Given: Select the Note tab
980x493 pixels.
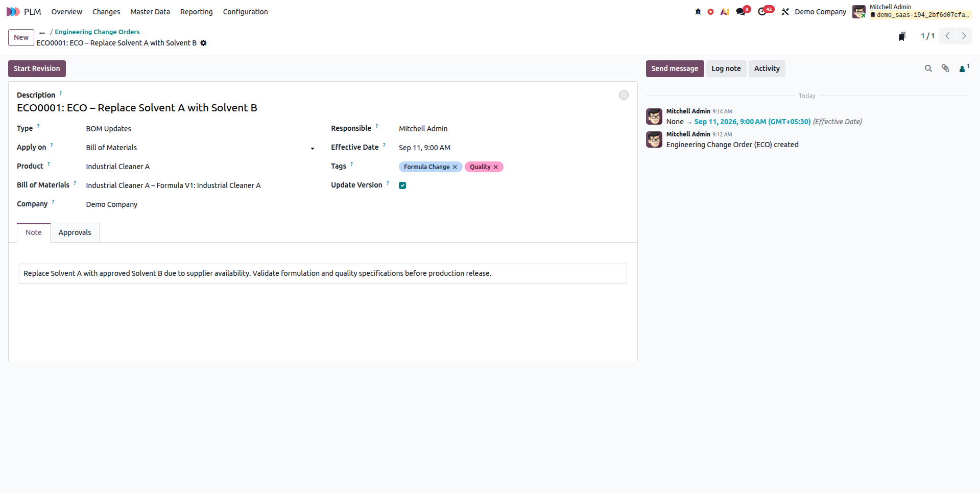Looking at the screenshot, I should pyautogui.click(x=34, y=232).
